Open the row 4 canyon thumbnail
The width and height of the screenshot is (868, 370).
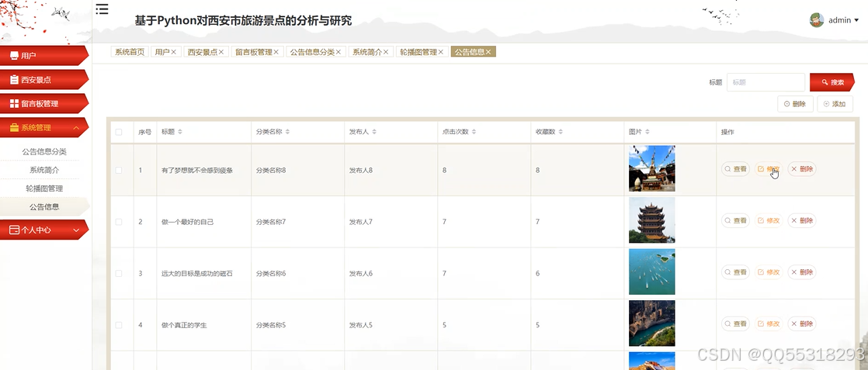pos(652,323)
